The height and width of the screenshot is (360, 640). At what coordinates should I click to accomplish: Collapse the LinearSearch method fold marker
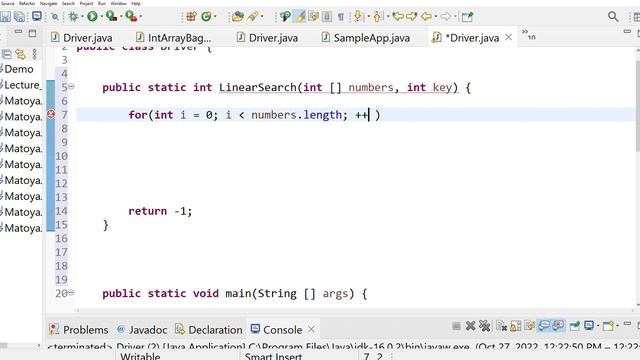coord(71,87)
